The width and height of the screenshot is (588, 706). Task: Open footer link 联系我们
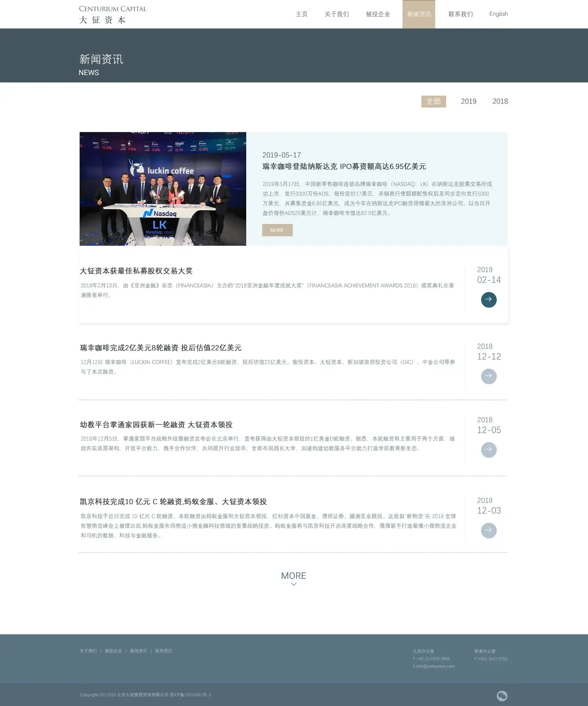point(164,651)
